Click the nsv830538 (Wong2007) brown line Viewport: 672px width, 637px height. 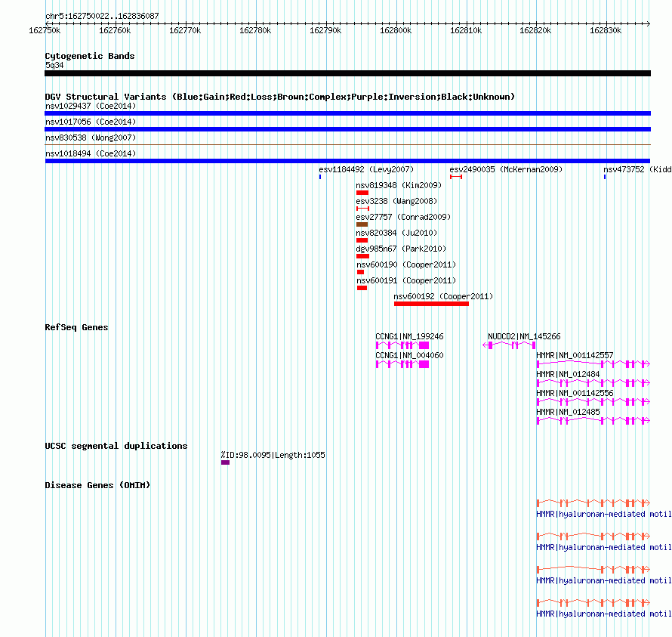(x=347, y=145)
